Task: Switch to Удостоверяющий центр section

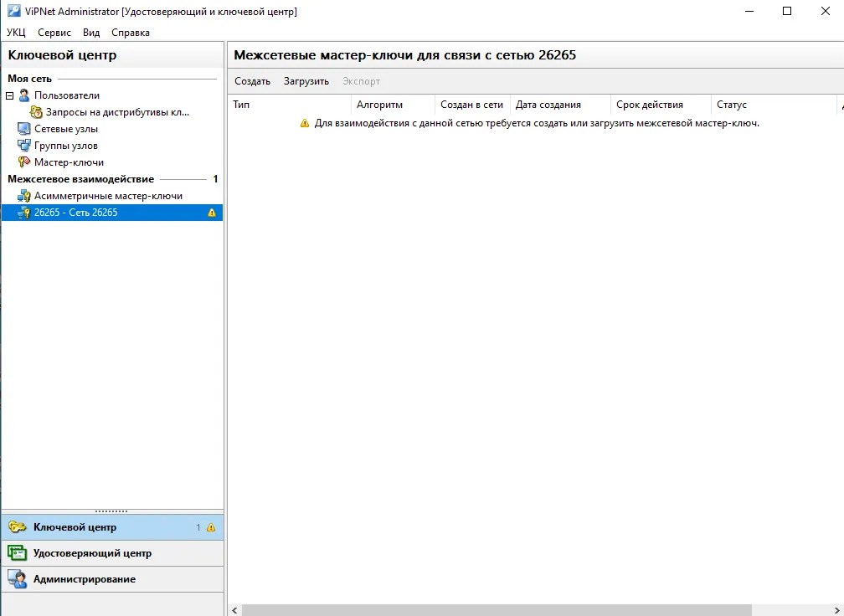Action: tap(112, 553)
